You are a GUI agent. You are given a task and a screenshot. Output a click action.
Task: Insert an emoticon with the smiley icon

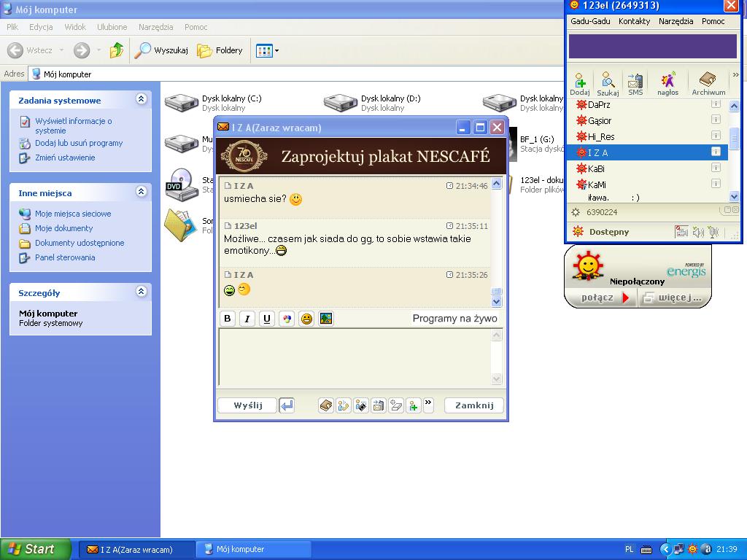point(306,319)
